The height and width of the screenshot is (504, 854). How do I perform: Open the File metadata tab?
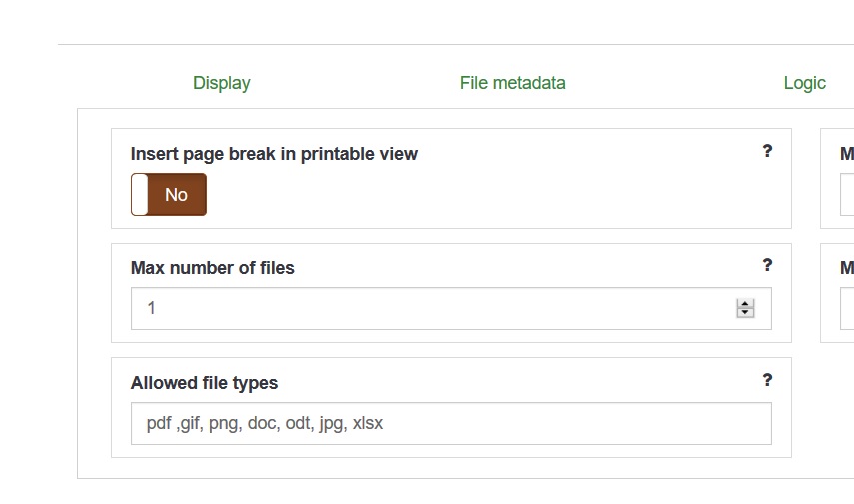[512, 83]
